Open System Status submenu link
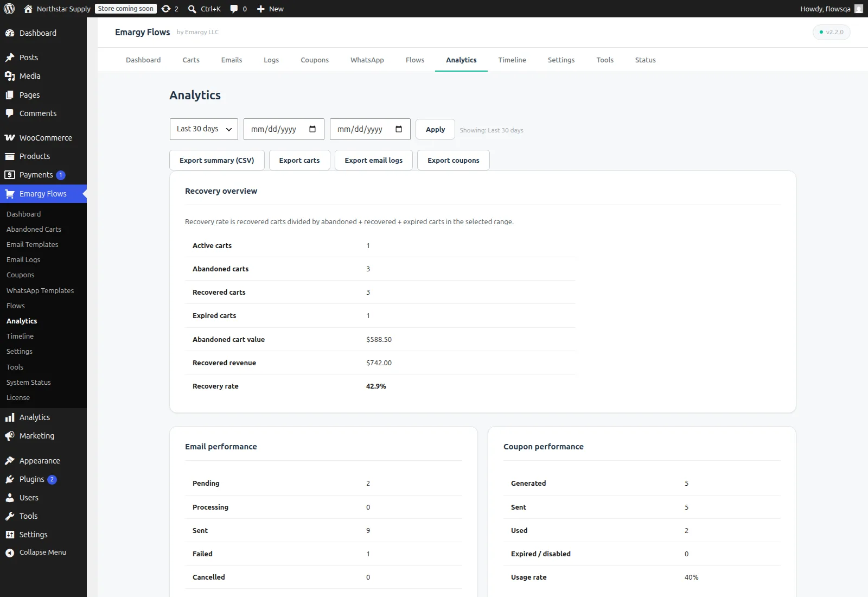This screenshot has height=597, width=868. pyautogui.click(x=29, y=383)
